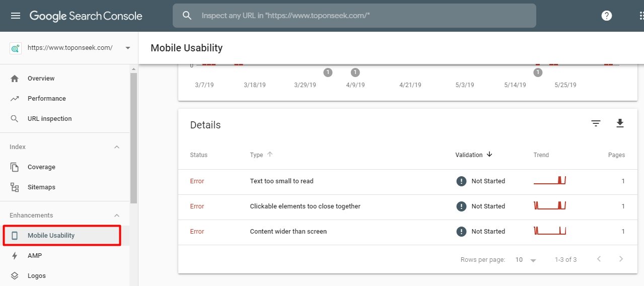Sort table by Validation column
The height and width of the screenshot is (286, 644).
(473, 155)
